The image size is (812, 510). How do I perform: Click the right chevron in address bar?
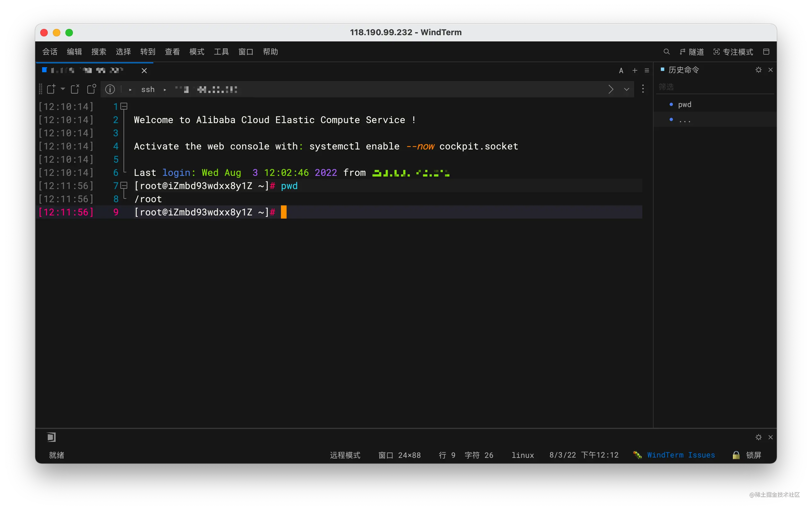click(611, 89)
